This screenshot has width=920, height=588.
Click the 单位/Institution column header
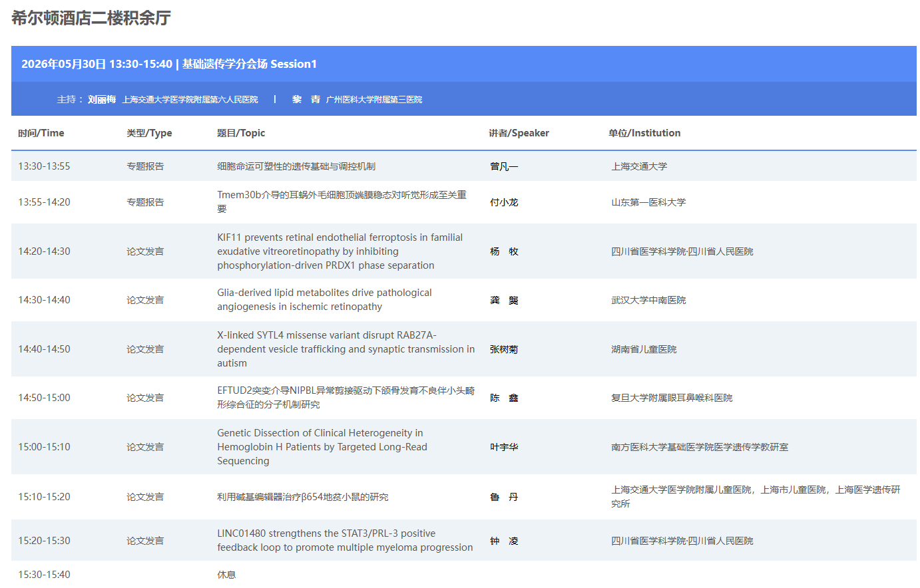pyautogui.click(x=644, y=133)
